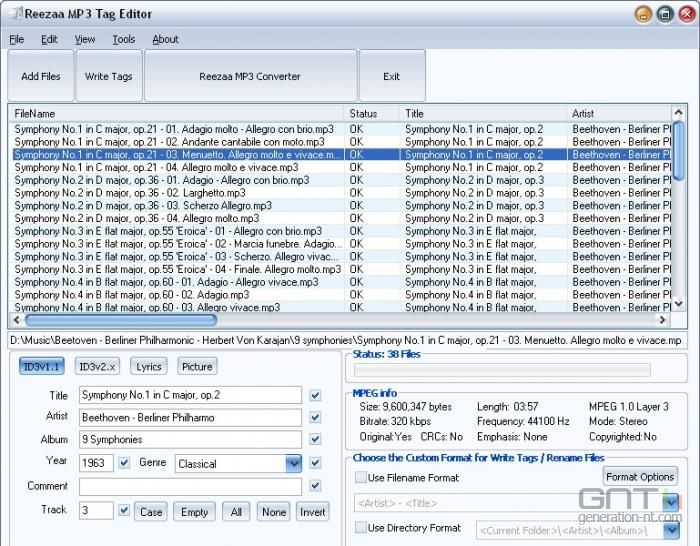Click the Status progress bar
The height and width of the screenshot is (546, 700).
coord(502,370)
